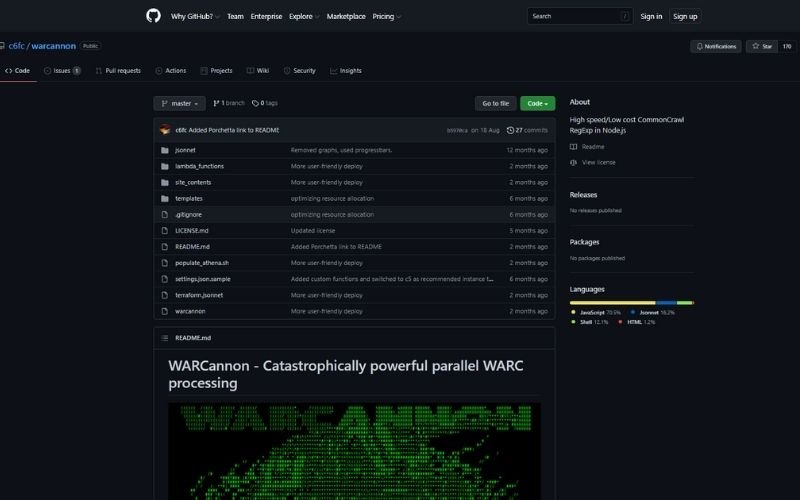Click the LICENSE.md file icon
This screenshot has height=500, width=800.
coord(165,231)
